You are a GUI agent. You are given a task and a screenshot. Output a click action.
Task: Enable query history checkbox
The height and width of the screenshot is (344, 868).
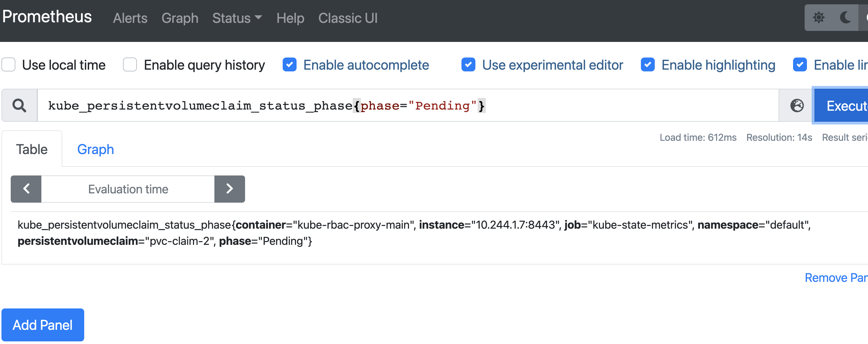coord(130,65)
